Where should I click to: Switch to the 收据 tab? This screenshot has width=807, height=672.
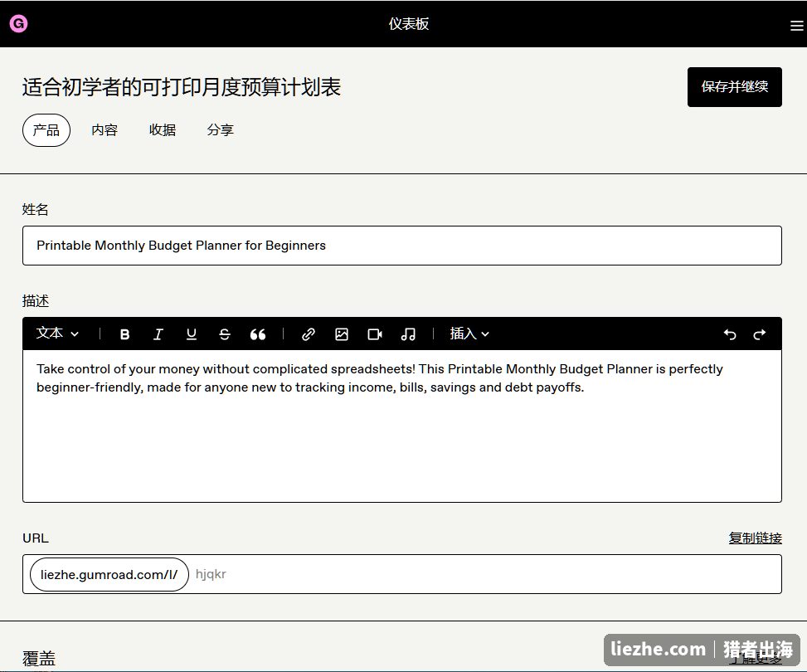(x=162, y=130)
